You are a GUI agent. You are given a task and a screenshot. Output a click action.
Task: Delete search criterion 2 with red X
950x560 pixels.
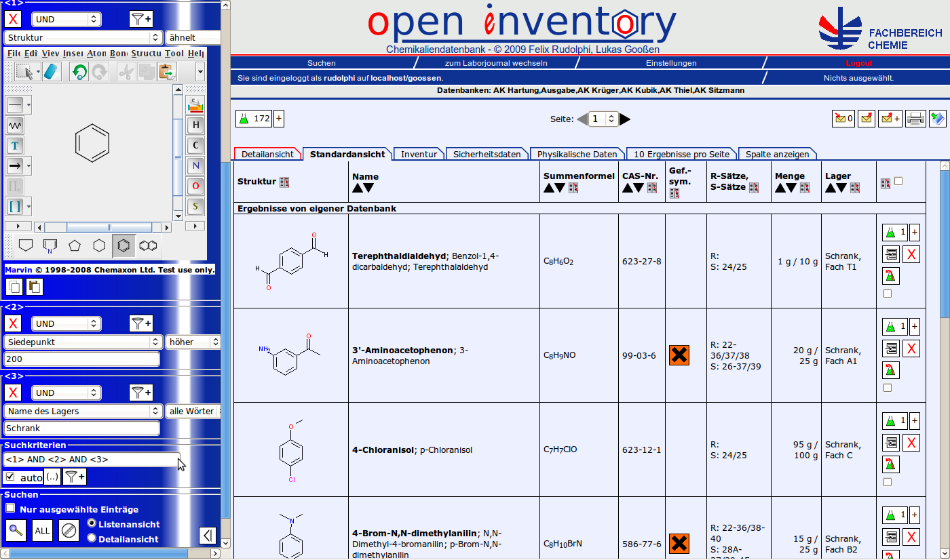coord(13,323)
